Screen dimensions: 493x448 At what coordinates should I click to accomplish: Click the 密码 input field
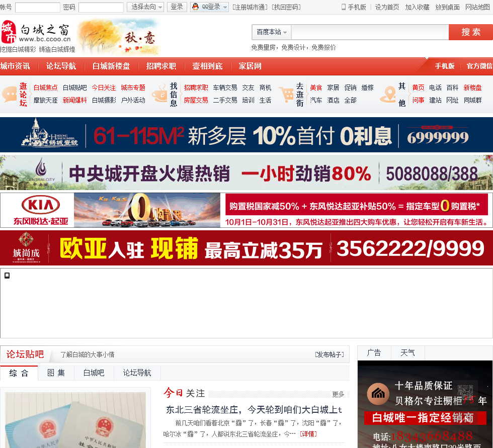tap(101, 7)
